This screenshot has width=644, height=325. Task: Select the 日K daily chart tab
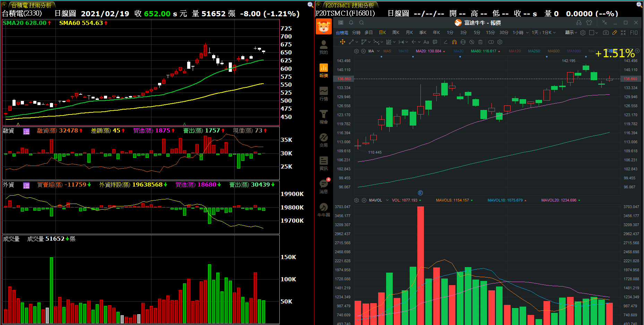[x=382, y=33]
